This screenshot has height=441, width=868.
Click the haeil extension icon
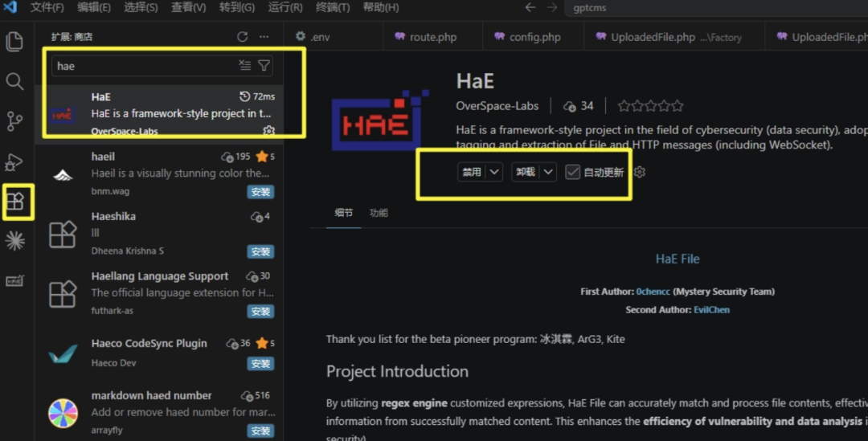point(63,175)
